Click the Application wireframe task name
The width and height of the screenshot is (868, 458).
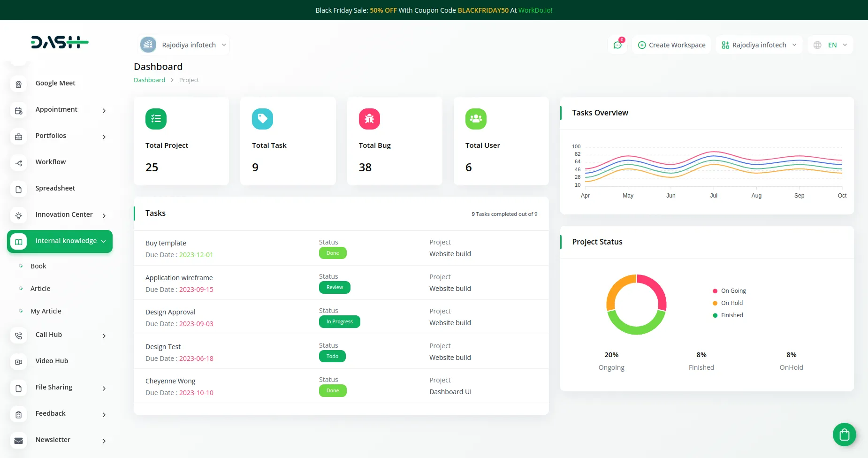(x=179, y=278)
